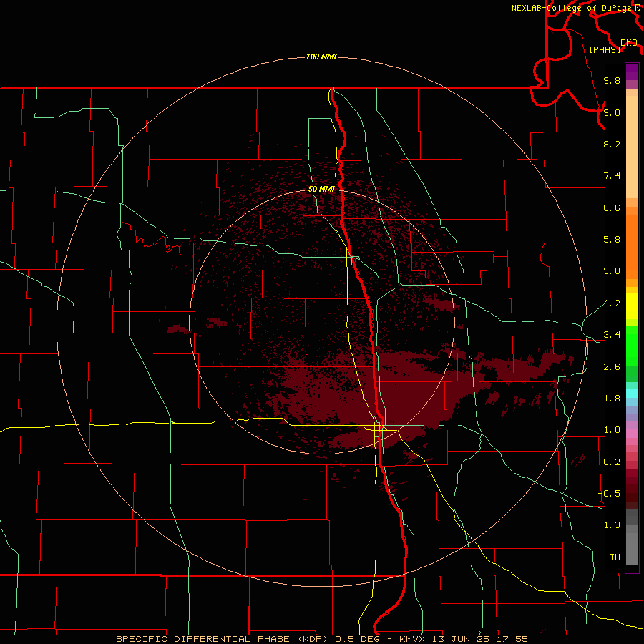Pick the pink band of the color bar
The image size is (644, 644).
tap(632, 434)
